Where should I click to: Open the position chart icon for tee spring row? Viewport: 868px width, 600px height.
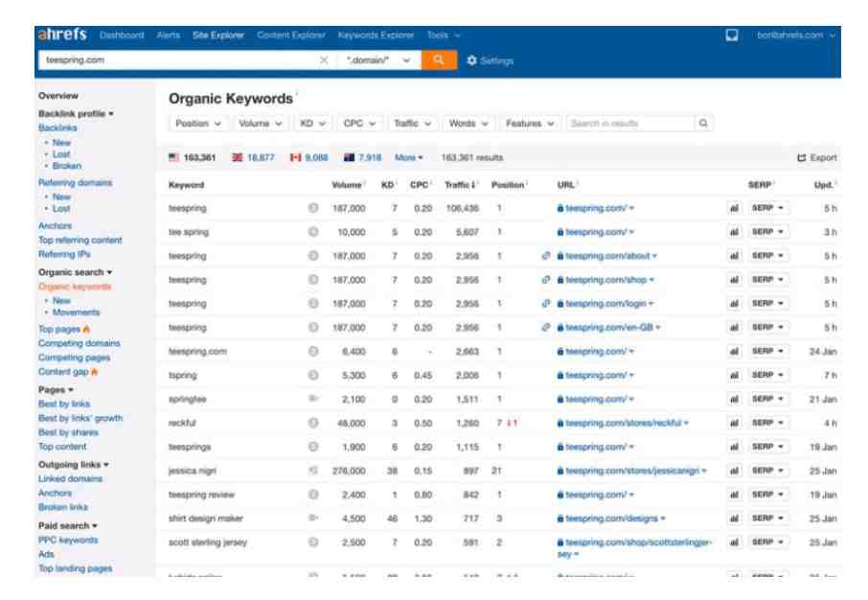[x=734, y=232]
